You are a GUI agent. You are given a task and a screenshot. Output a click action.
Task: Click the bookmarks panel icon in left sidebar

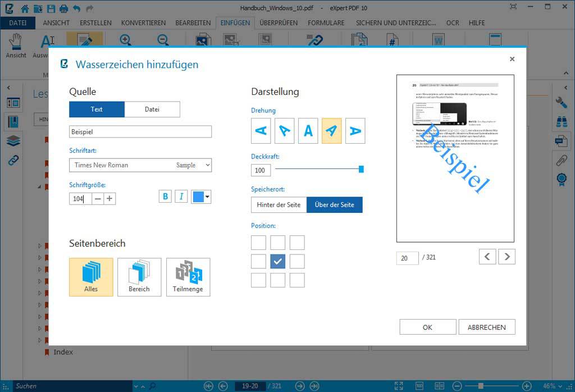13,121
